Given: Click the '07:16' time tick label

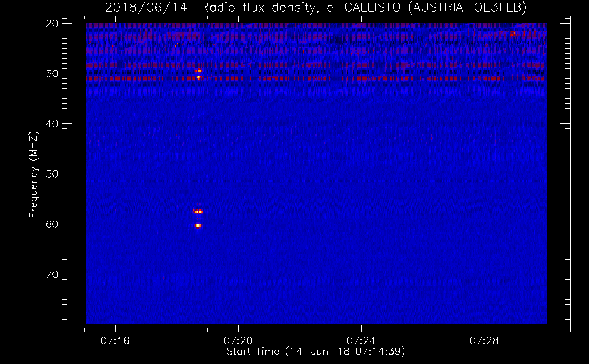Looking at the screenshot, I should point(115,341).
